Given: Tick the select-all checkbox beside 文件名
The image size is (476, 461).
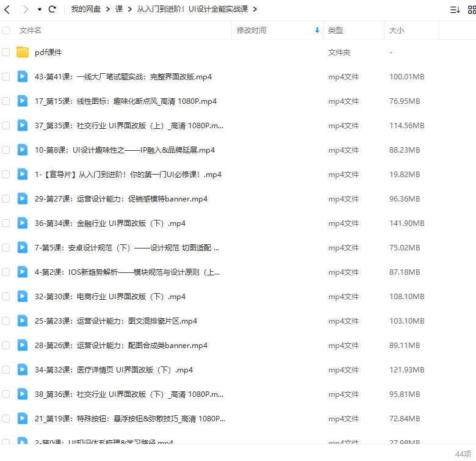Looking at the screenshot, I should [6, 30].
